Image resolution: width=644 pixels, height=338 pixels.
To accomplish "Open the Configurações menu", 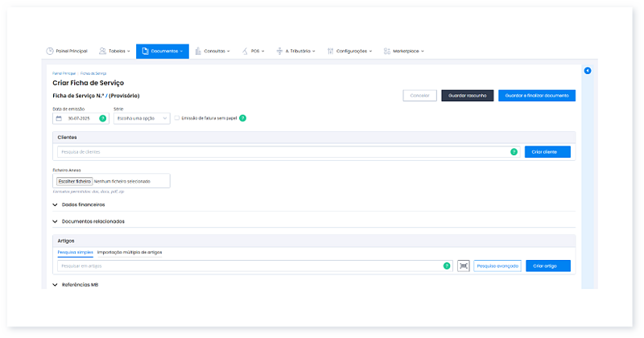I will pyautogui.click(x=350, y=51).
